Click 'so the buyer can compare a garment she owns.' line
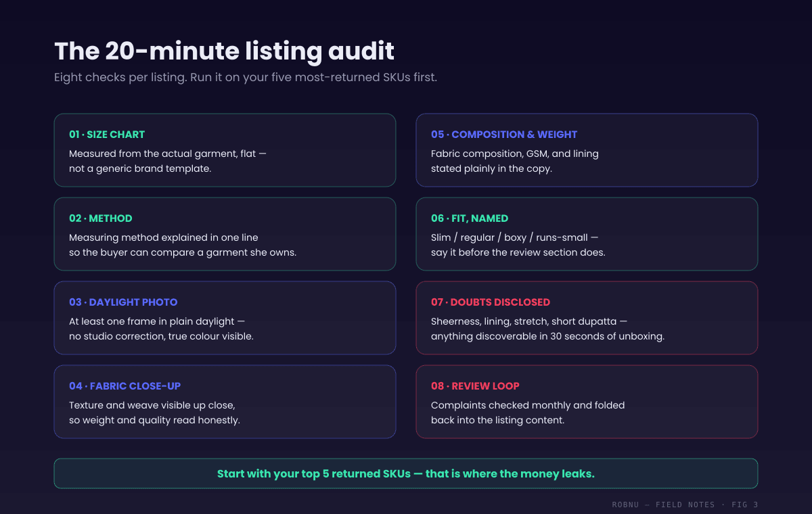This screenshot has height=514, width=812. (x=183, y=252)
